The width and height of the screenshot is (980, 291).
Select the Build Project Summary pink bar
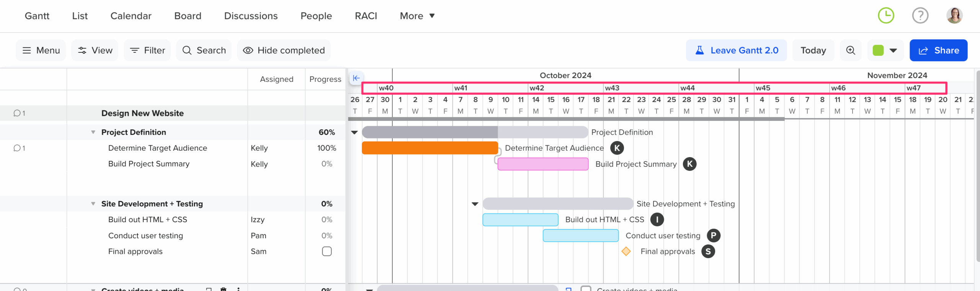(543, 164)
